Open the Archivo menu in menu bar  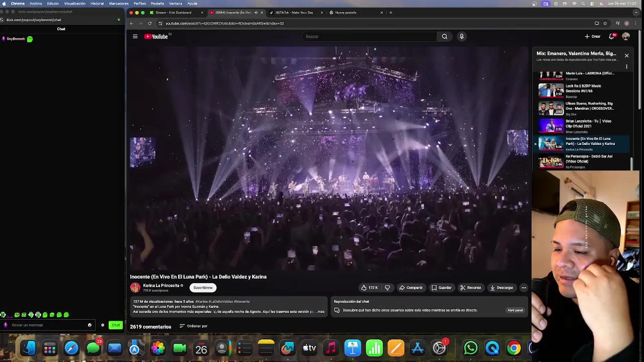pos(36,4)
